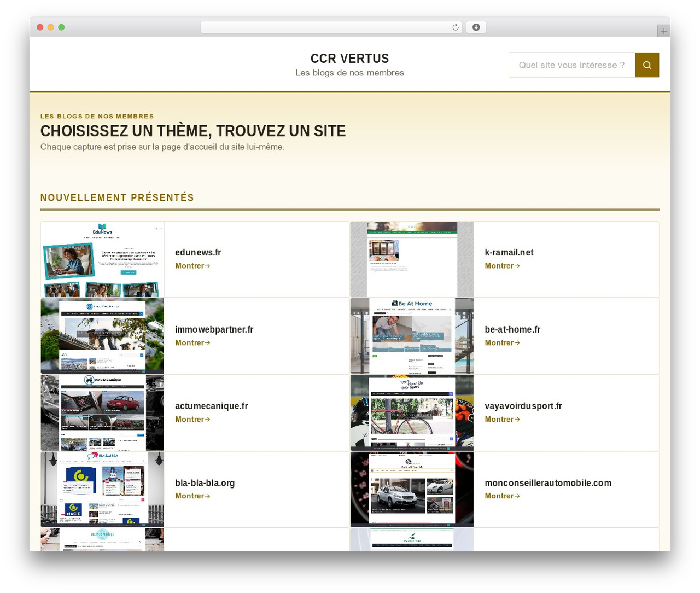View the k-ramail.net screenshot thumbnail

(412, 259)
